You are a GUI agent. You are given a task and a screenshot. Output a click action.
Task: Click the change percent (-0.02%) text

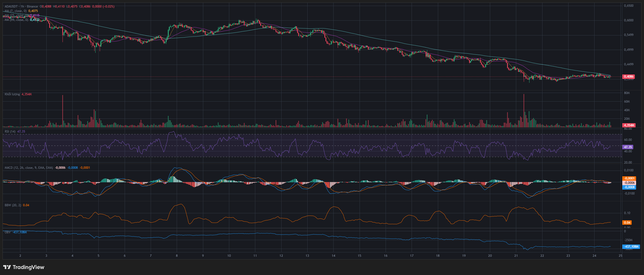[109, 6]
